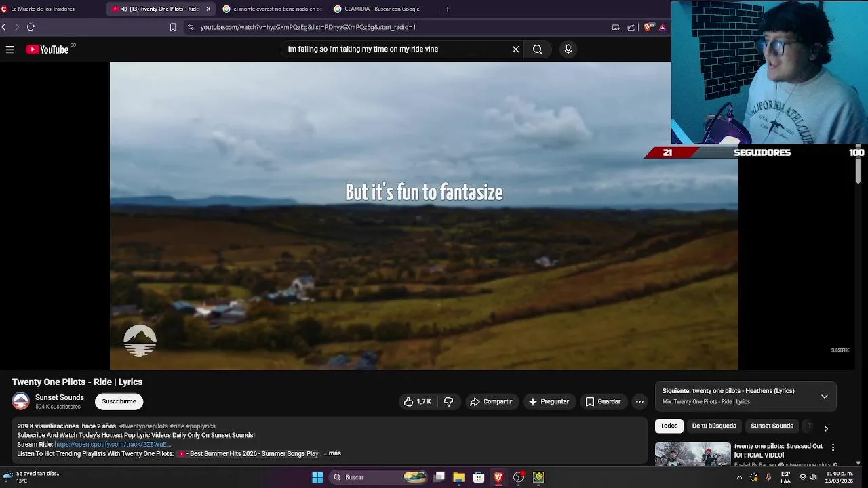The height and width of the screenshot is (488, 868).
Task: Ask about the video via Preguntar
Action: coord(549,401)
